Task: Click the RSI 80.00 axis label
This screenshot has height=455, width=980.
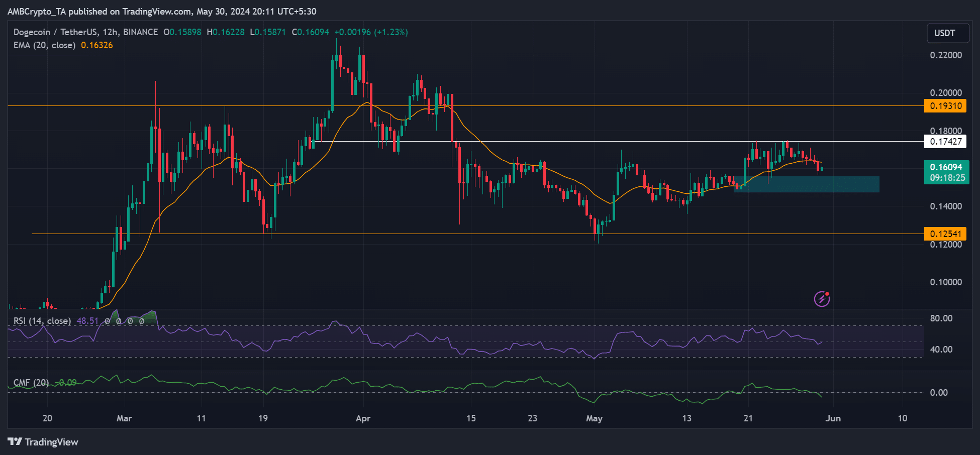Action: pos(941,318)
